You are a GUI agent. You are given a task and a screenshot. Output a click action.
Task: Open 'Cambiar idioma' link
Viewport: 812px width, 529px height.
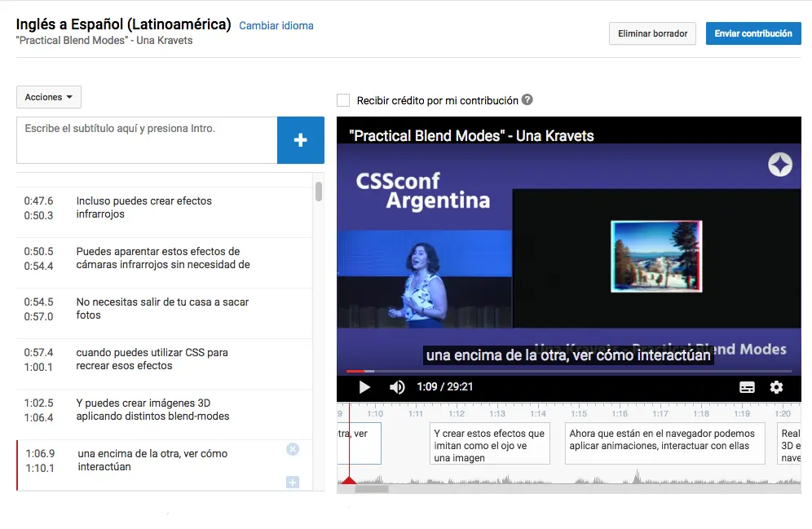[x=275, y=25]
